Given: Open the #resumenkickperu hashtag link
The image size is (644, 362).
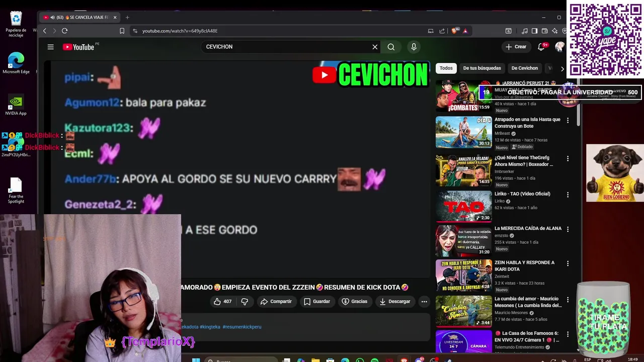Looking at the screenshot, I should (x=242, y=327).
